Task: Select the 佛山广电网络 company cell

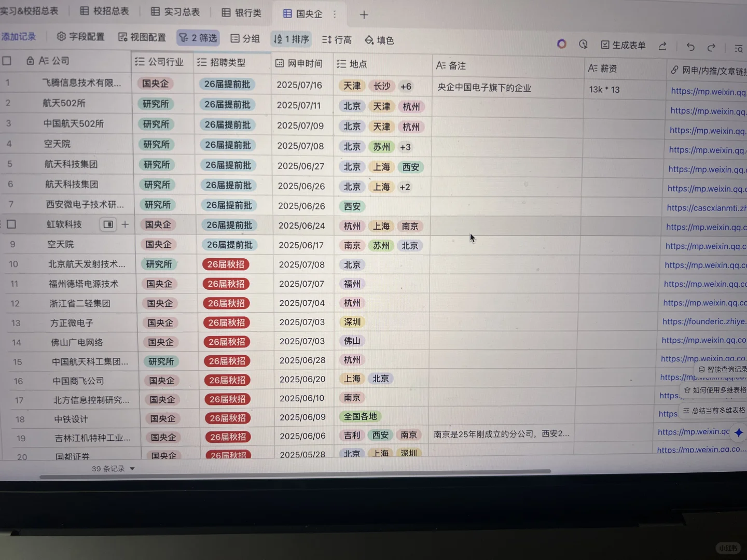Action: click(x=77, y=342)
